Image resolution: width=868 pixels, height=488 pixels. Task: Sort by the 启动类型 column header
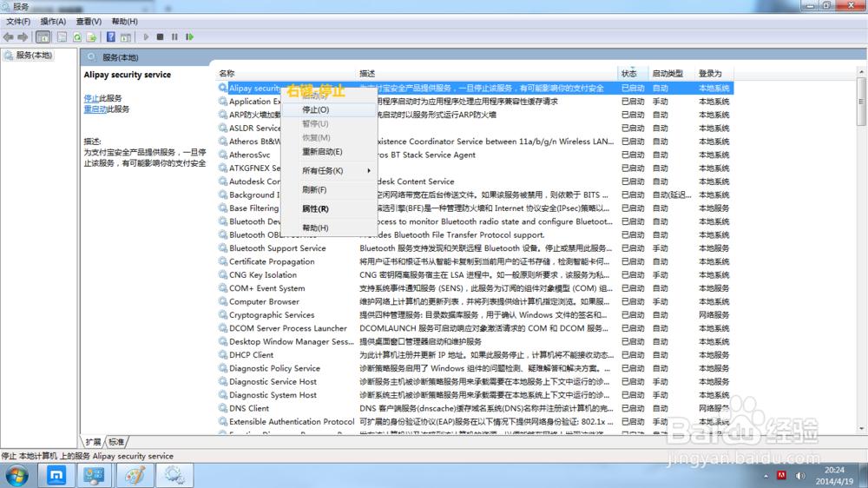pyautogui.click(x=670, y=73)
